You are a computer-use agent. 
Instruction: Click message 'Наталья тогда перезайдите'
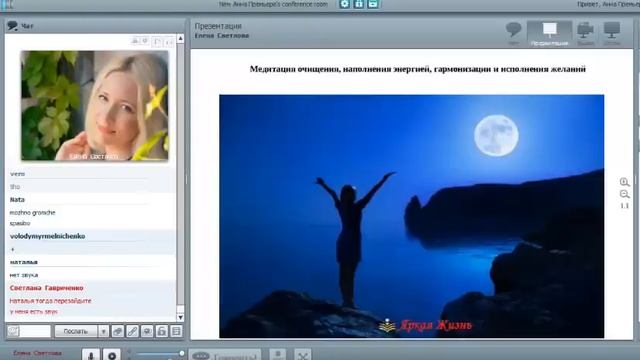(50, 301)
